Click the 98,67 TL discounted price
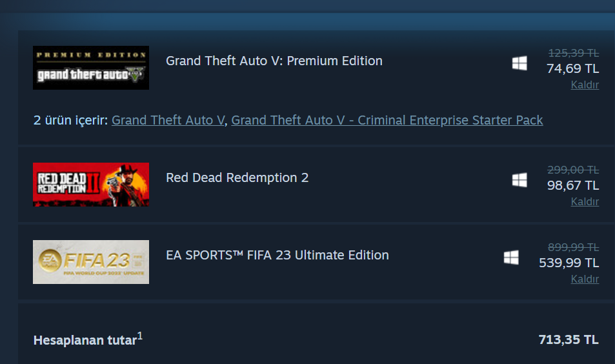Image resolution: width=615 pixels, height=364 pixels. pos(572,185)
